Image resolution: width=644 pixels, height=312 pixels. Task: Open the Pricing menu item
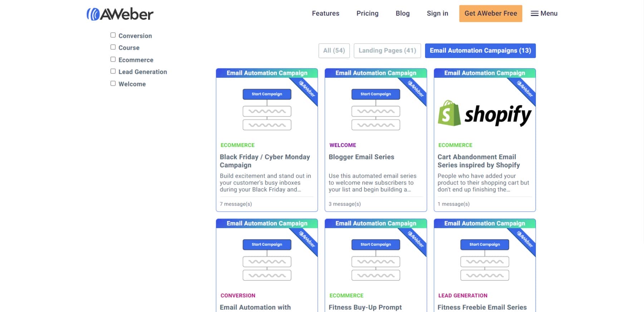[367, 13]
